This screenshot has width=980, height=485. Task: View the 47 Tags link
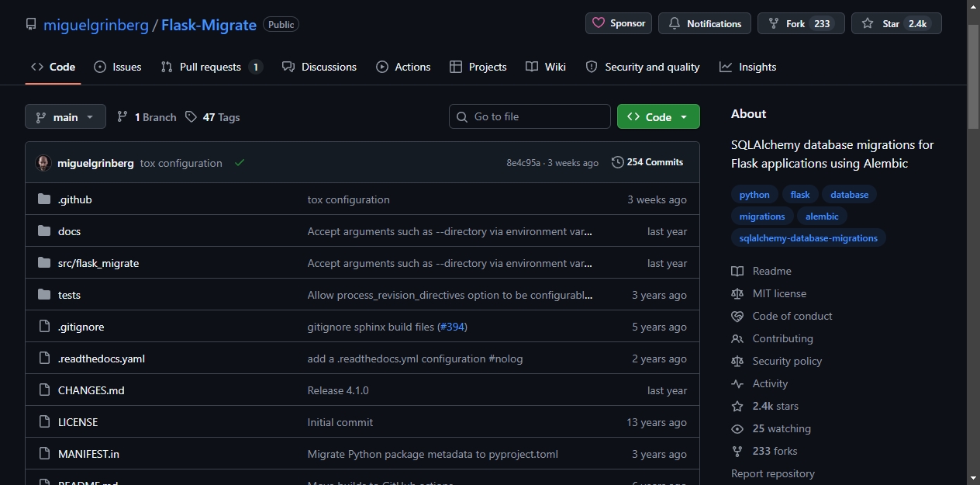[212, 117]
